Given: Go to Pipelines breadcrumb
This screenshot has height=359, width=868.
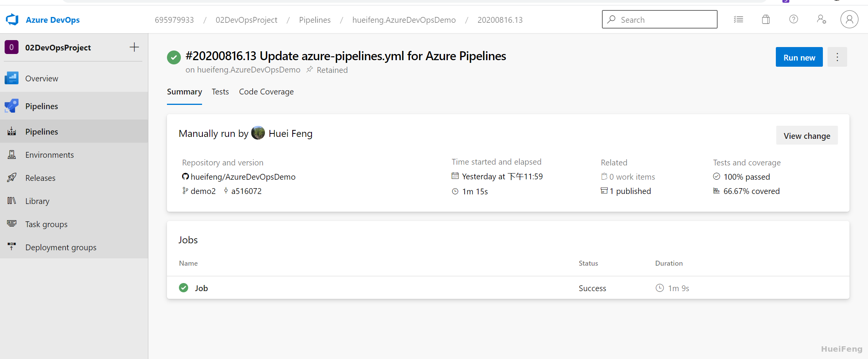Looking at the screenshot, I should pyautogui.click(x=315, y=20).
